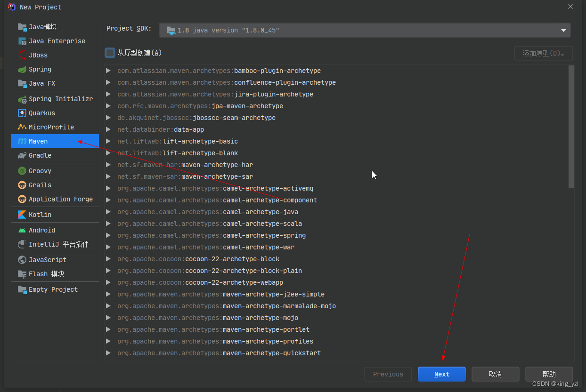The height and width of the screenshot is (392, 586).
Task: Expand camel-archetype-spring node
Action: click(x=108, y=235)
